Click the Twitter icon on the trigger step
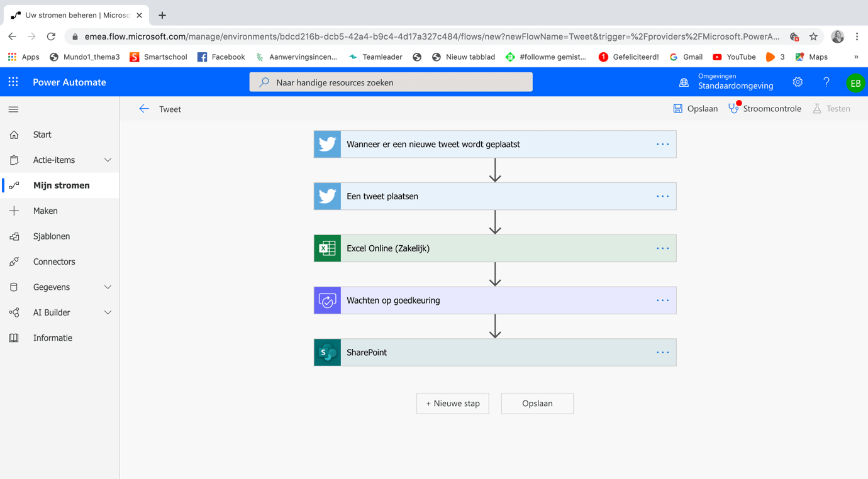Viewport: 868px width, 479px height. (x=327, y=144)
